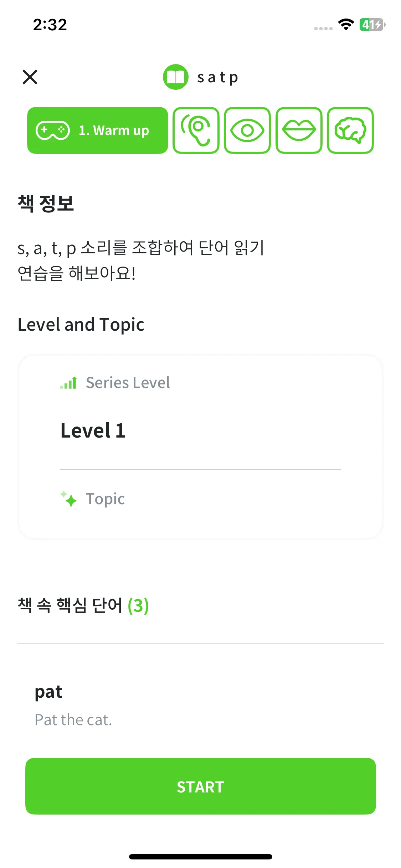Tap the key word "pat"
Screen dimensions: 401x868
[x=48, y=692]
